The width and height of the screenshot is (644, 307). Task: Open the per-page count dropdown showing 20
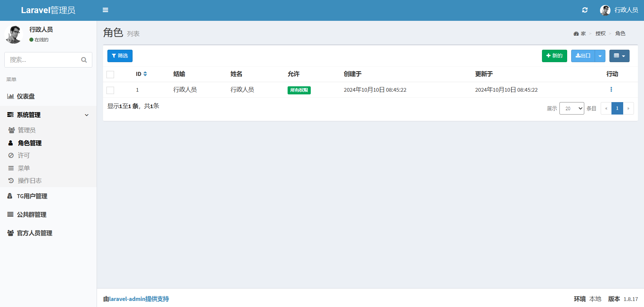[572, 108]
